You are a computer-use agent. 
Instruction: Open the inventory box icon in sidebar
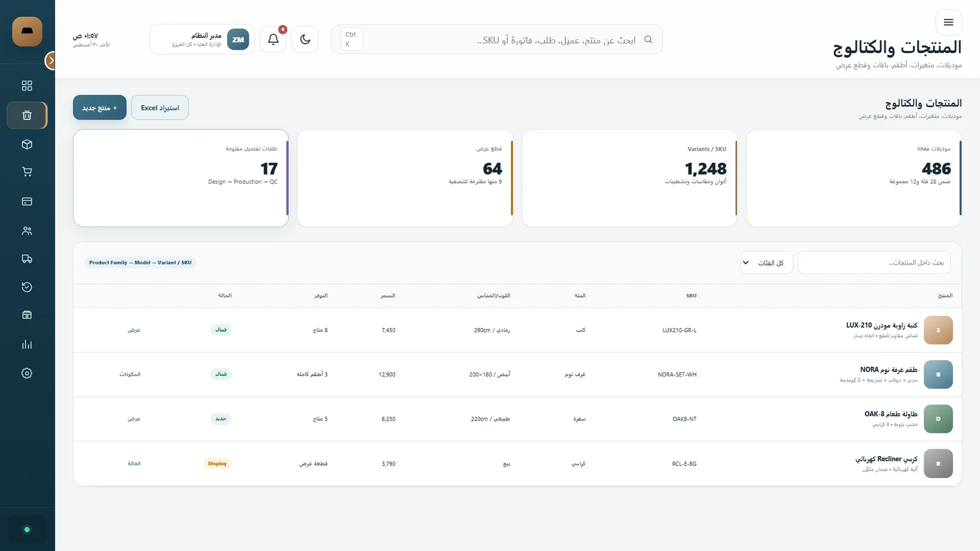[x=27, y=144]
